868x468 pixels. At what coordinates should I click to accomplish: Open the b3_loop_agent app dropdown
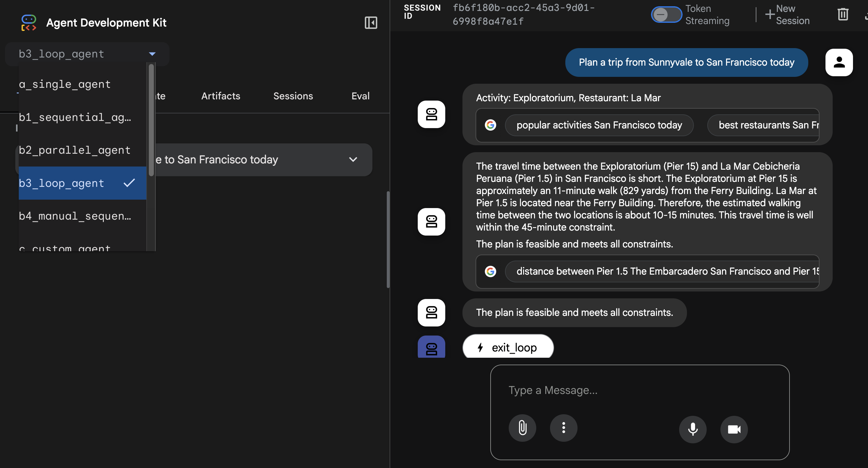pos(87,54)
